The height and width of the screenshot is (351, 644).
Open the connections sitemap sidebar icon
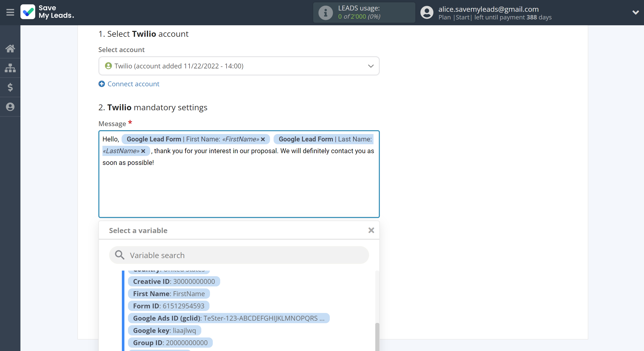click(x=10, y=68)
